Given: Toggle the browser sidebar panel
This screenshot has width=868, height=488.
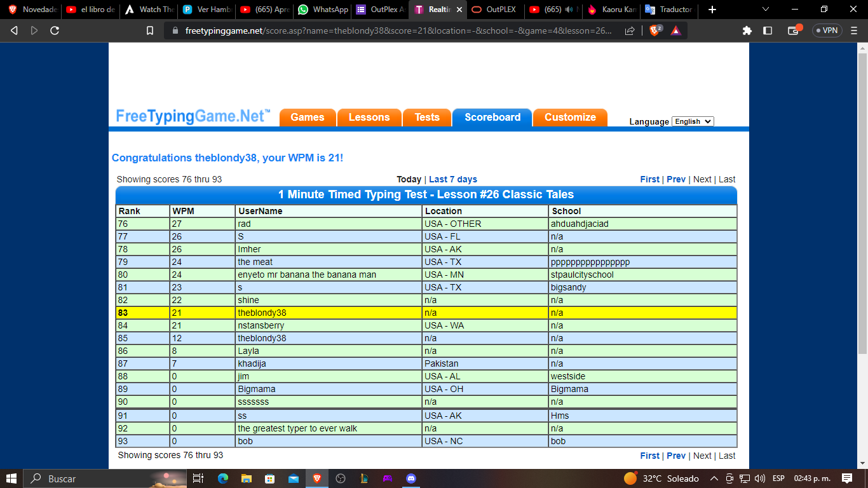Looking at the screenshot, I should click(768, 30).
